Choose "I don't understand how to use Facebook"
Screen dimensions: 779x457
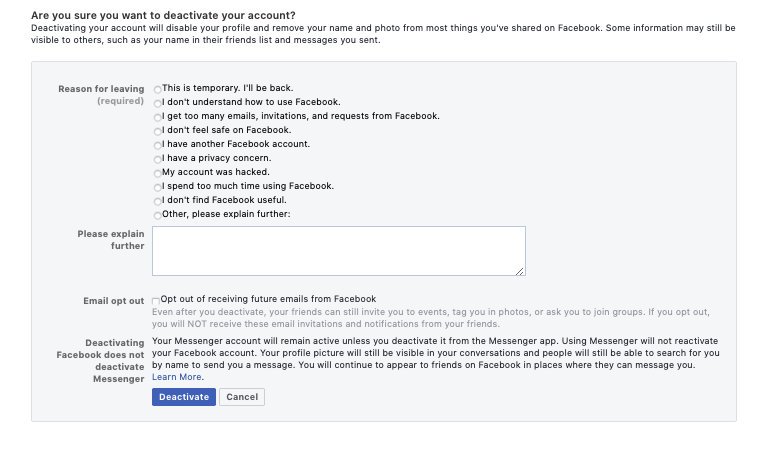click(x=157, y=104)
